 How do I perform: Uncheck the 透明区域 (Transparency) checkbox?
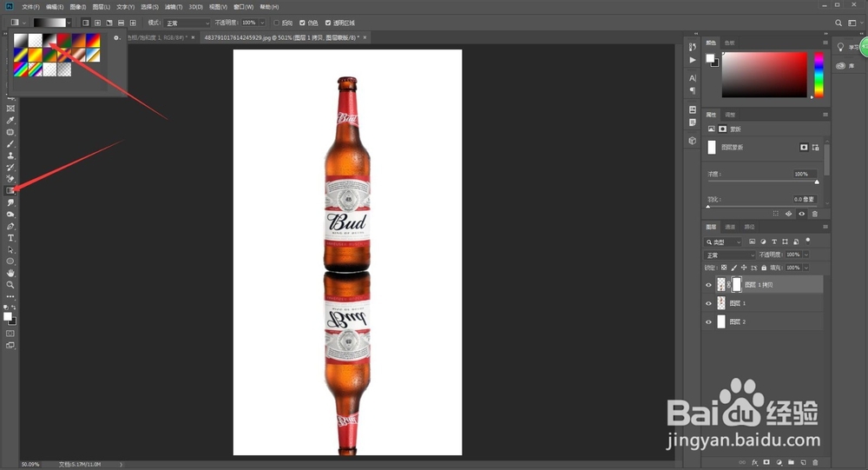point(328,23)
